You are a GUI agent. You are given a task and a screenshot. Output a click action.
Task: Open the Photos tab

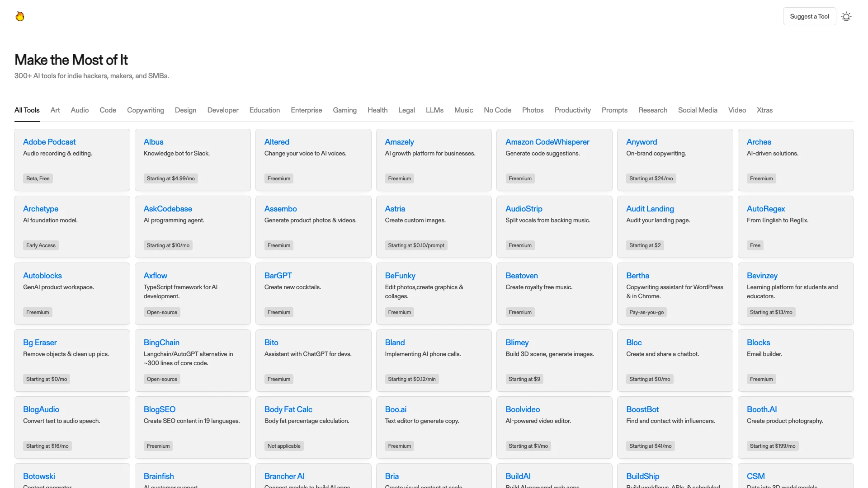(533, 110)
